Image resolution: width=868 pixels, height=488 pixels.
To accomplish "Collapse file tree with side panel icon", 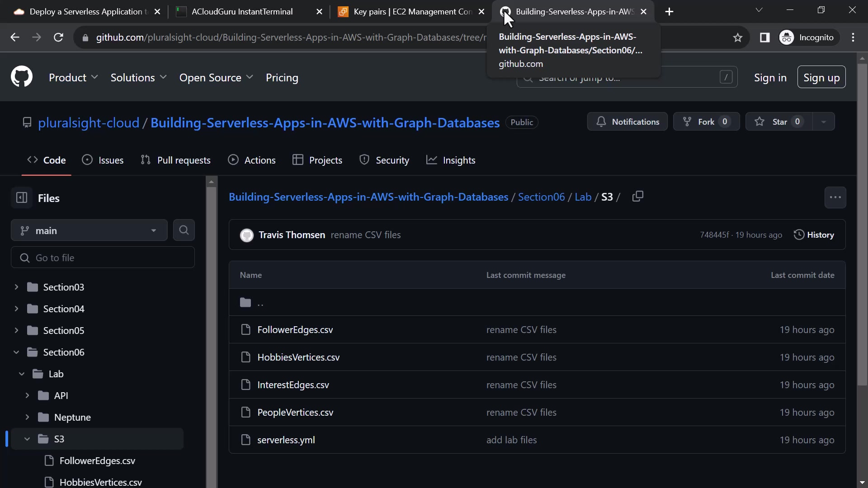I will (22, 198).
